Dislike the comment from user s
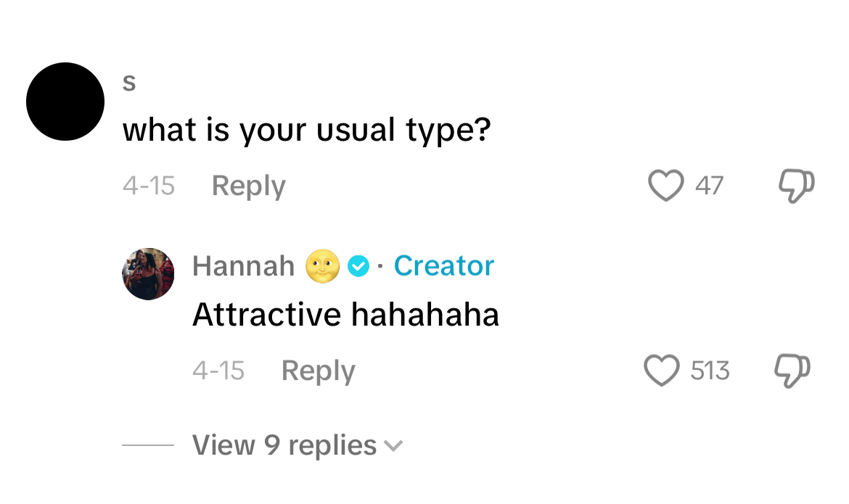849x504 pixels. [x=796, y=186]
